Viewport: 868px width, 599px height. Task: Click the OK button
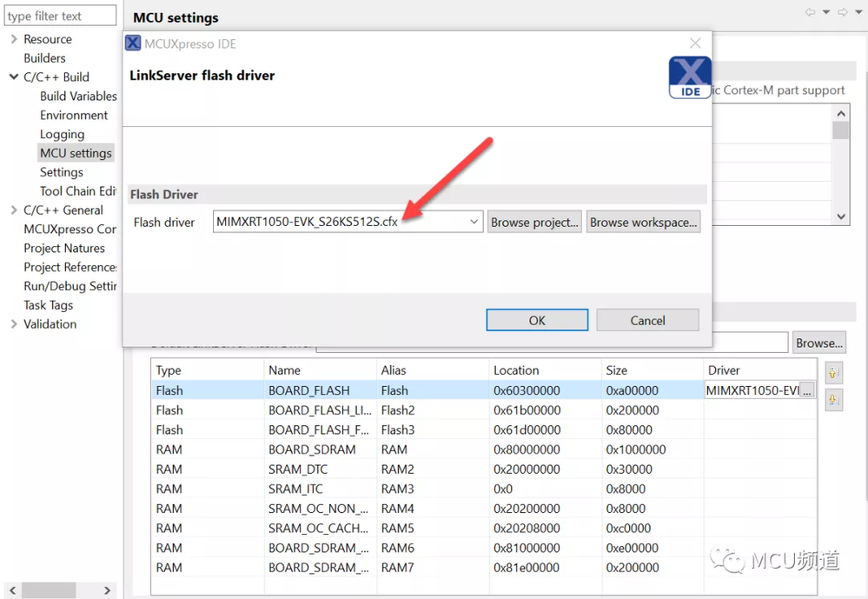coord(537,320)
